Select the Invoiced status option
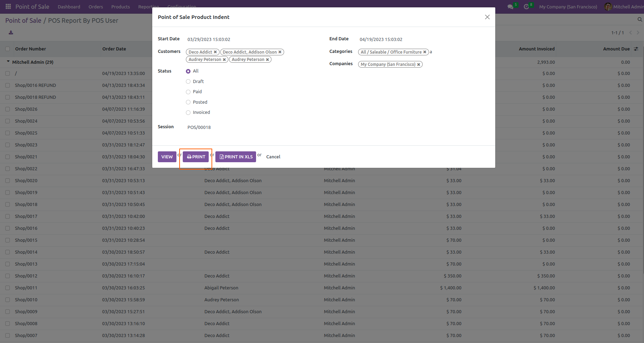Viewport: 644px width, 343px height. pos(188,112)
